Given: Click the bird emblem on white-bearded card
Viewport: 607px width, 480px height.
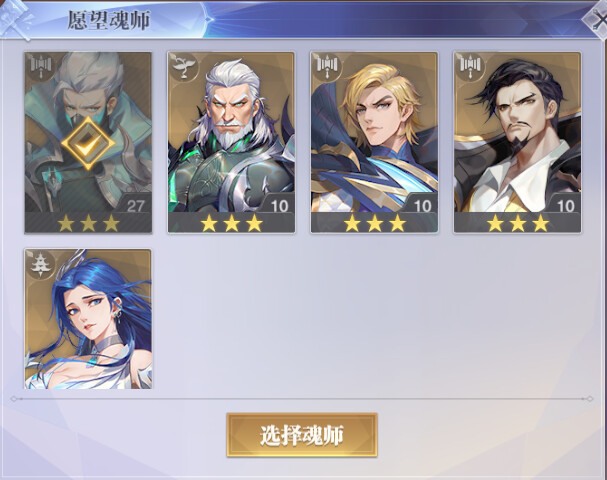Looking at the screenshot, I should click(183, 67).
